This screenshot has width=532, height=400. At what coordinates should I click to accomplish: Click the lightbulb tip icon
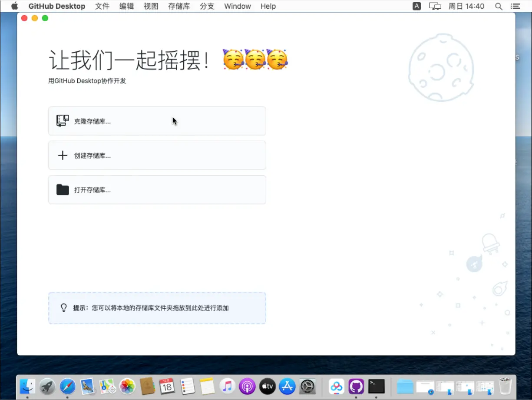click(64, 308)
